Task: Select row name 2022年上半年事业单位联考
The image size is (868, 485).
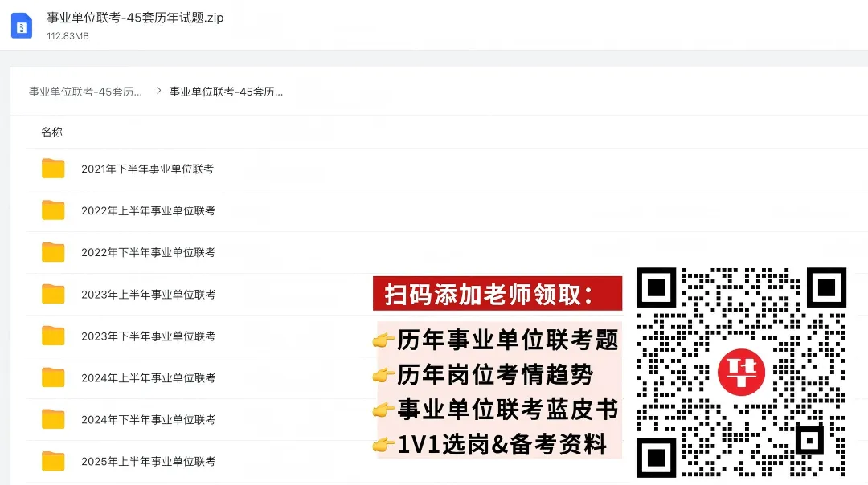Action: [x=148, y=210]
